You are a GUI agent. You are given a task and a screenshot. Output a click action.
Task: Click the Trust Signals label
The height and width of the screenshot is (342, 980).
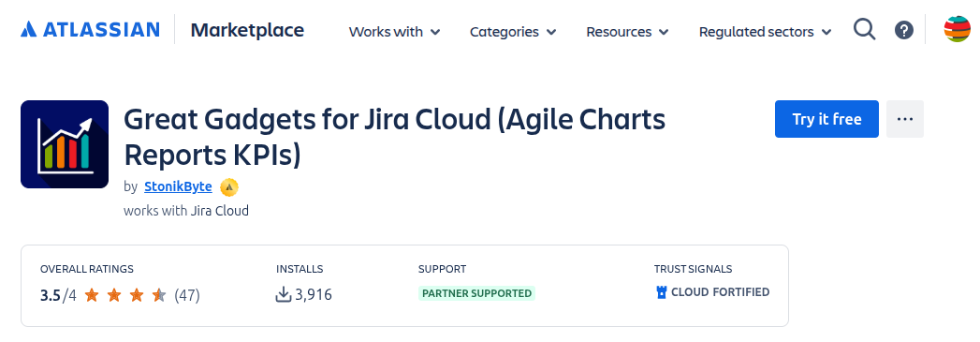coord(694,270)
